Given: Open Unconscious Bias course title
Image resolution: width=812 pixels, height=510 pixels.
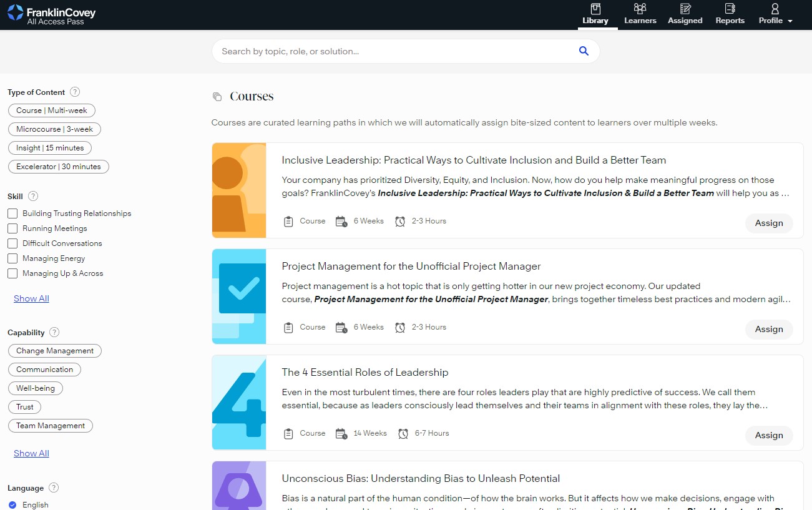Looking at the screenshot, I should [421, 478].
